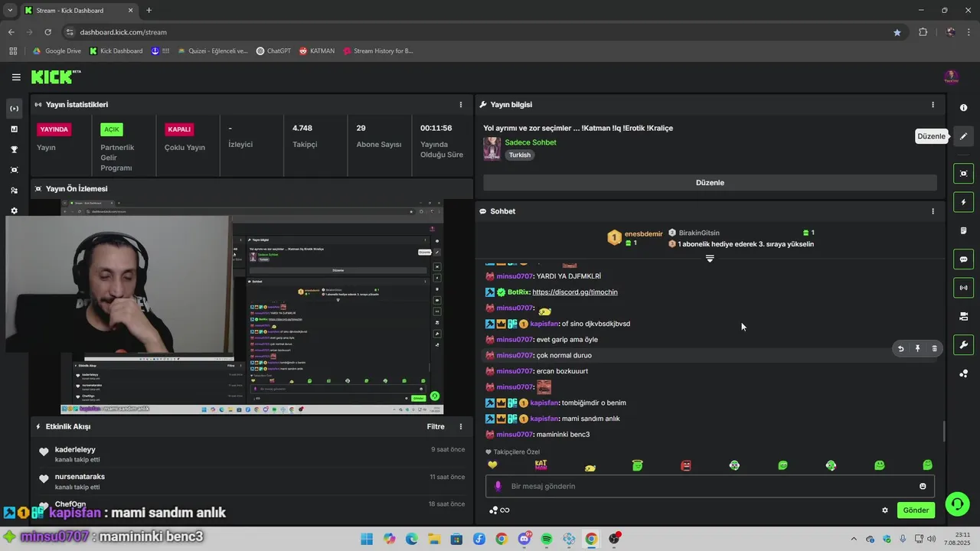Open the trophy achievements icon in sidebar
980x551 pixels.
pyautogui.click(x=14, y=149)
